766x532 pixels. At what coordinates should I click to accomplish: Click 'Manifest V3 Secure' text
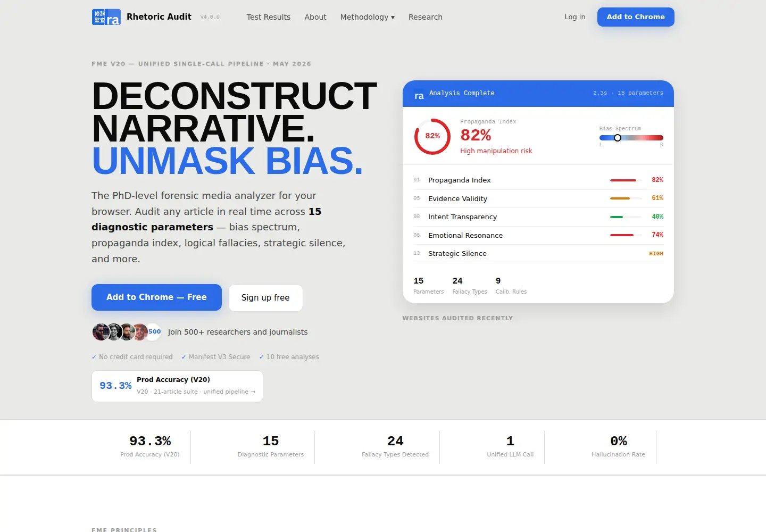(219, 357)
